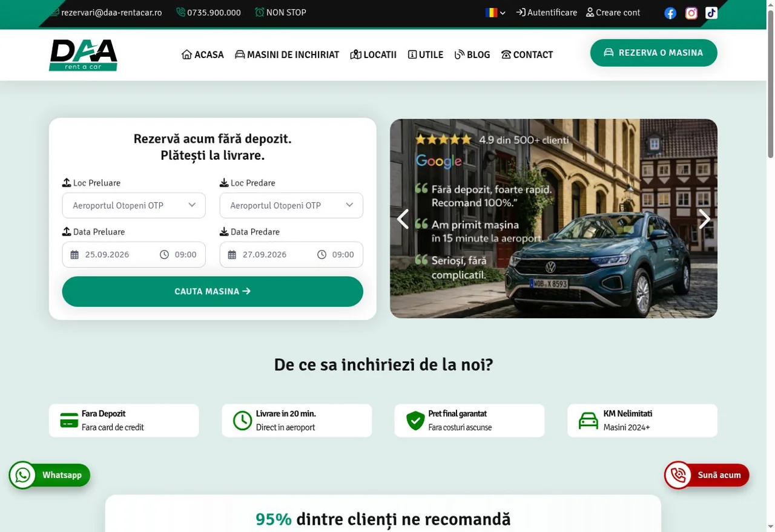This screenshot has height=532, width=775.
Task: Click return date field 27.09.2026
Action: [x=265, y=255]
